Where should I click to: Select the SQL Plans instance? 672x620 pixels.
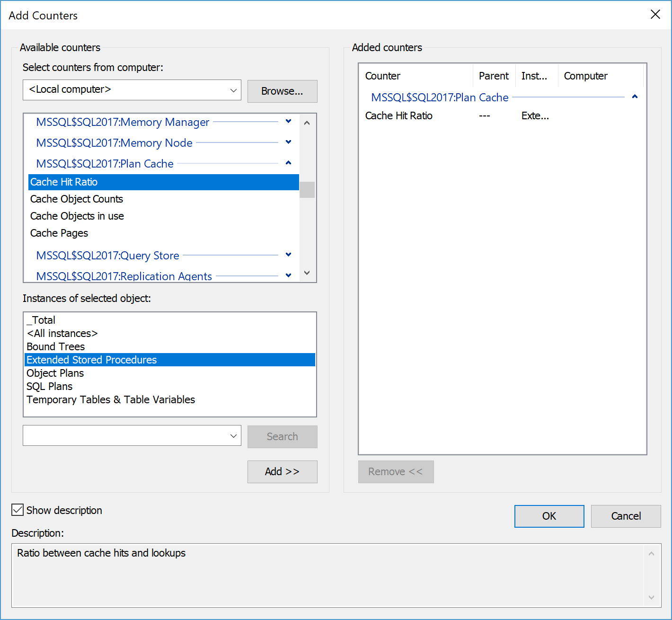point(170,387)
